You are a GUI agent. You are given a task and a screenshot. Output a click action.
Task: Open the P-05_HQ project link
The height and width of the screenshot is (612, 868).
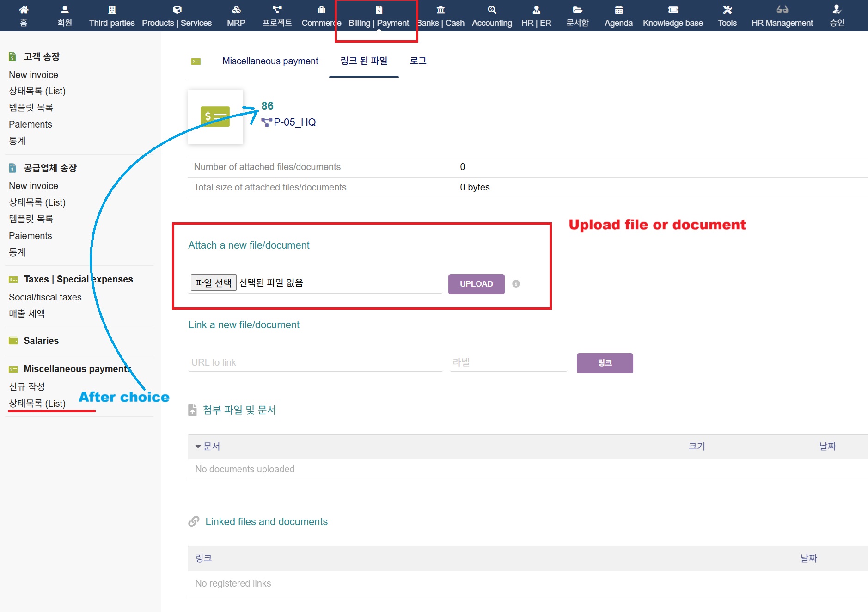294,122
